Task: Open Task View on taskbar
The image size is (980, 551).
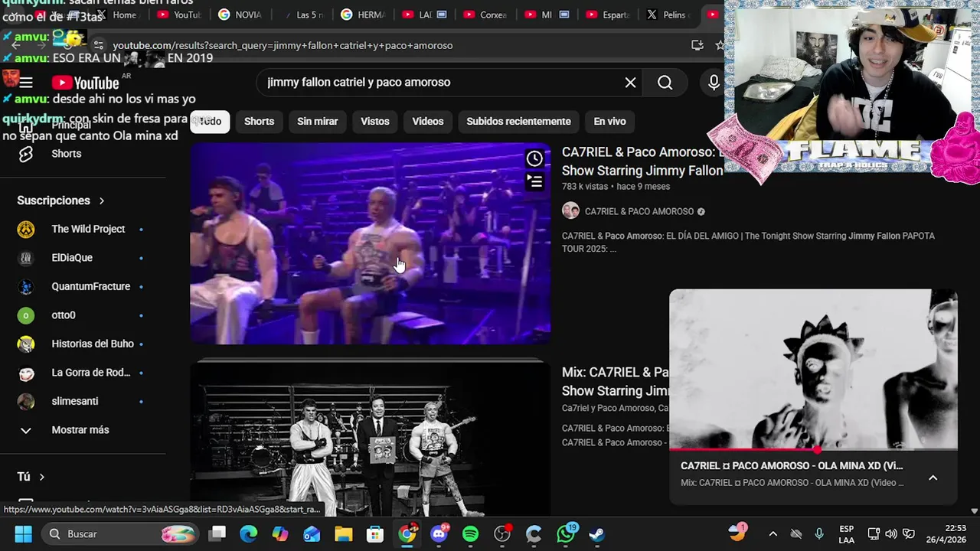Action: pyautogui.click(x=217, y=533)
